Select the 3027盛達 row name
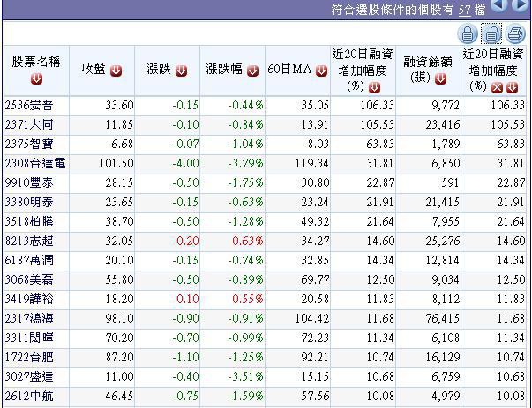532x408 pixels. tap(29, 376)
